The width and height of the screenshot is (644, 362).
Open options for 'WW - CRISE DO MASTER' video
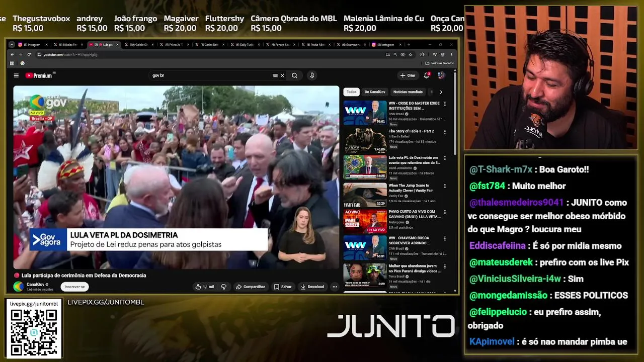[445, 104]
